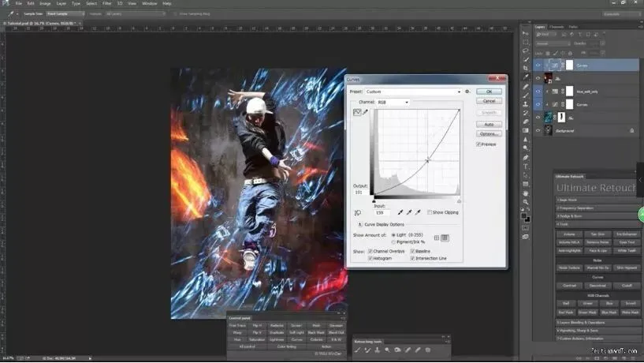644x363 pixels.
Task: Switch to simple grid icon in Curves
Action: point(437,238)
